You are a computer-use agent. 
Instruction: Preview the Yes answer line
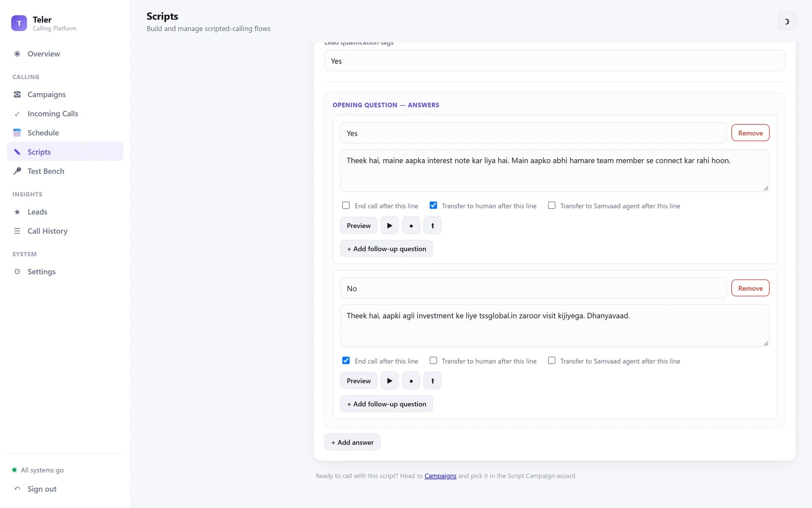click(x=358, y=226)
